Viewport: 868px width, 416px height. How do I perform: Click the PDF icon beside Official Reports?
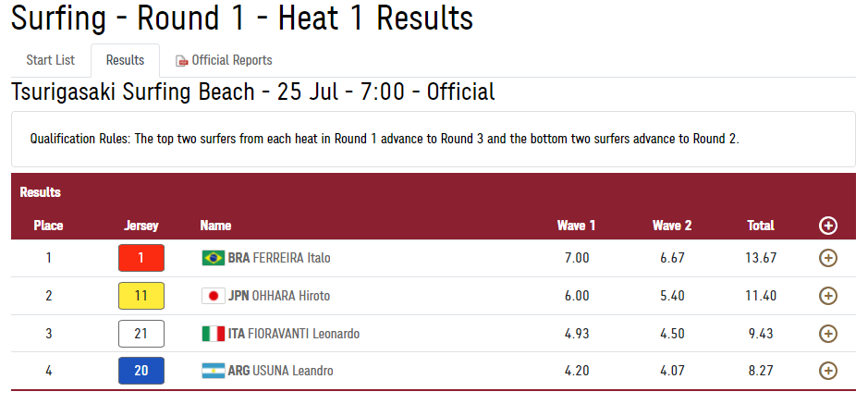181,61
